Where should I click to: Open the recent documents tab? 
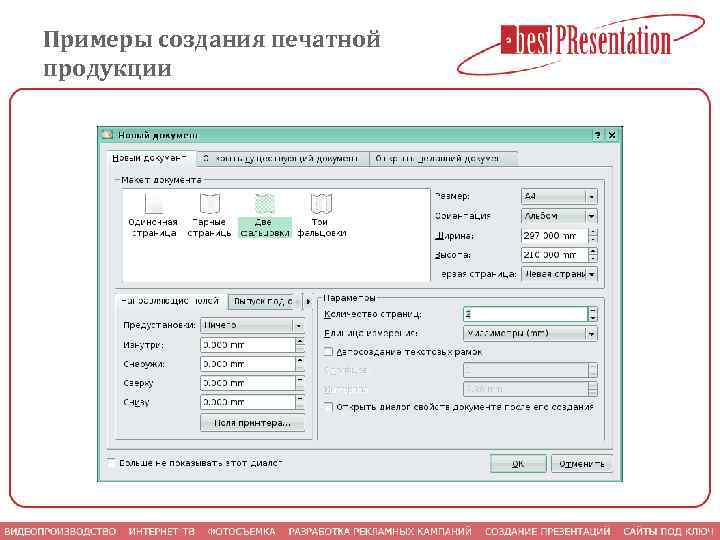pos(443,159)
